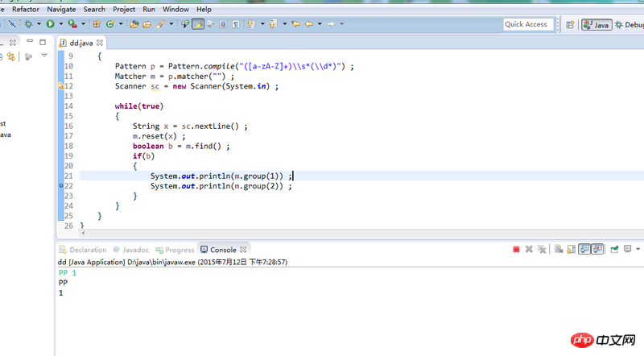Switch to the Progress tab
The height and width of the screenshot is (356, 644).
pyautogui.click(x=175, y=250)
